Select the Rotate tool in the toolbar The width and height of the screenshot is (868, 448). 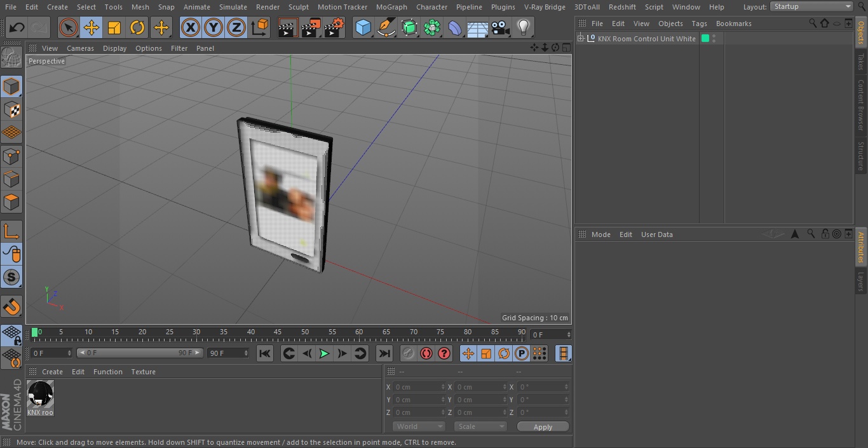click(x=137, y=27)
